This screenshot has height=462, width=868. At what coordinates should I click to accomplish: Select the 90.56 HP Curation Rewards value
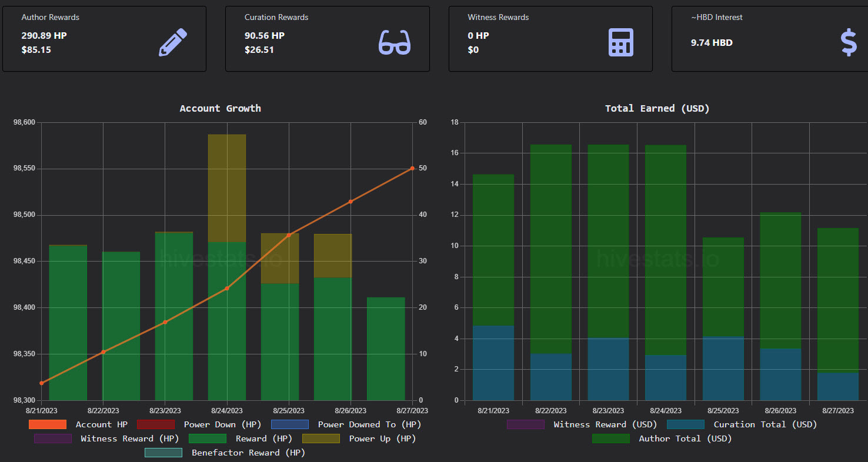pos(265,35)
